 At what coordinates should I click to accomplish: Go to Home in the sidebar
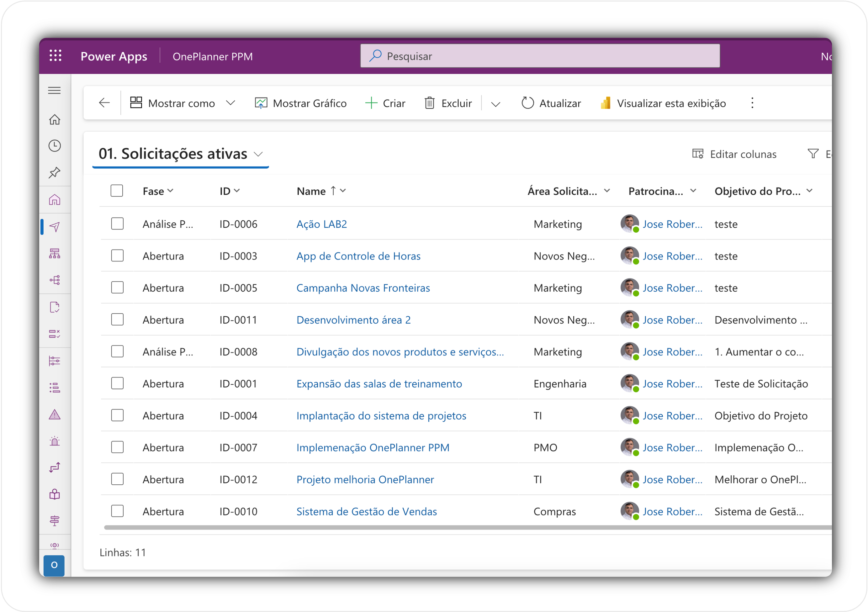[55, 119]
